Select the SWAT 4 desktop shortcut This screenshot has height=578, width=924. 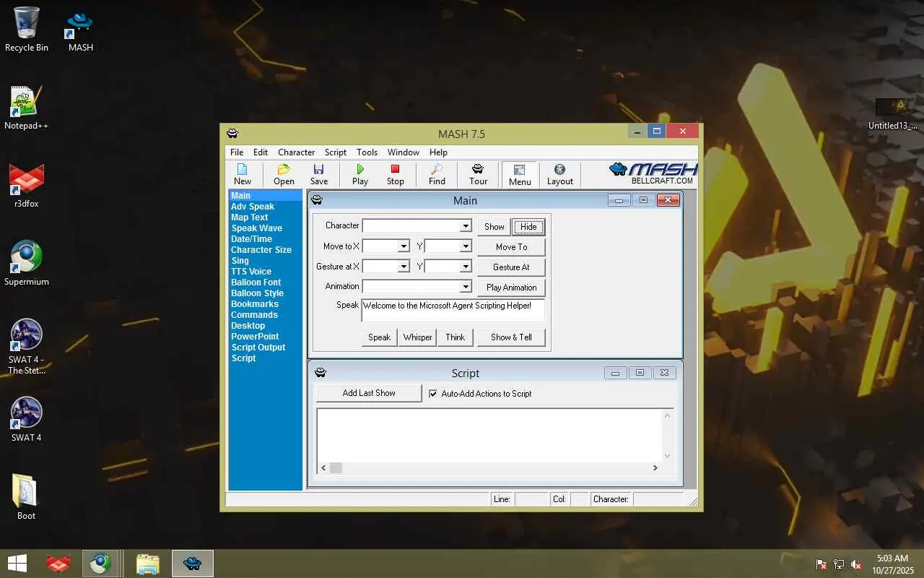27,420
